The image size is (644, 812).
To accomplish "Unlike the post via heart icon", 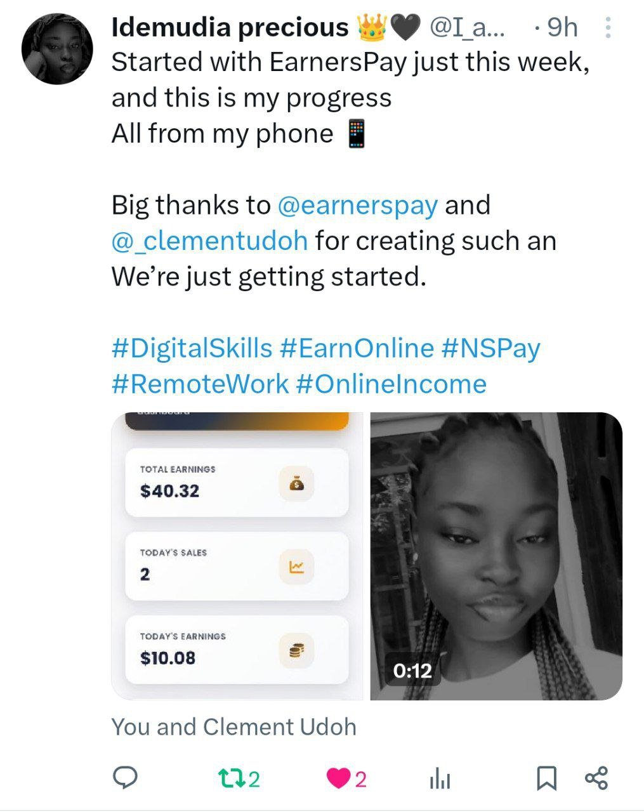I will (338, 778).
